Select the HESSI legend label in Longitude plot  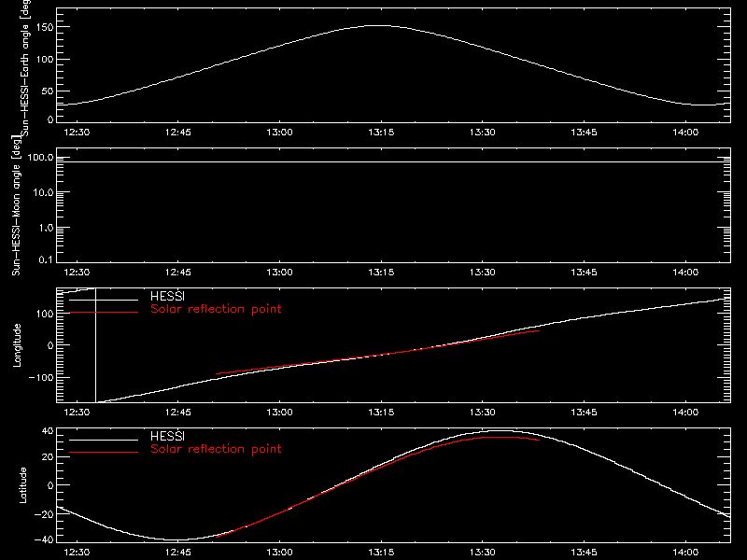pyautogui.click(x=167, y=296)
